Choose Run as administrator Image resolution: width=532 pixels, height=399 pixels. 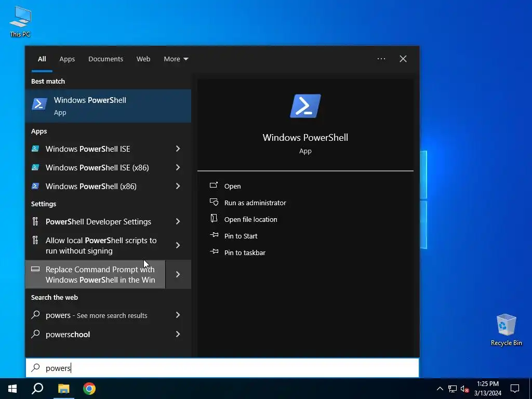click(255, 203)
